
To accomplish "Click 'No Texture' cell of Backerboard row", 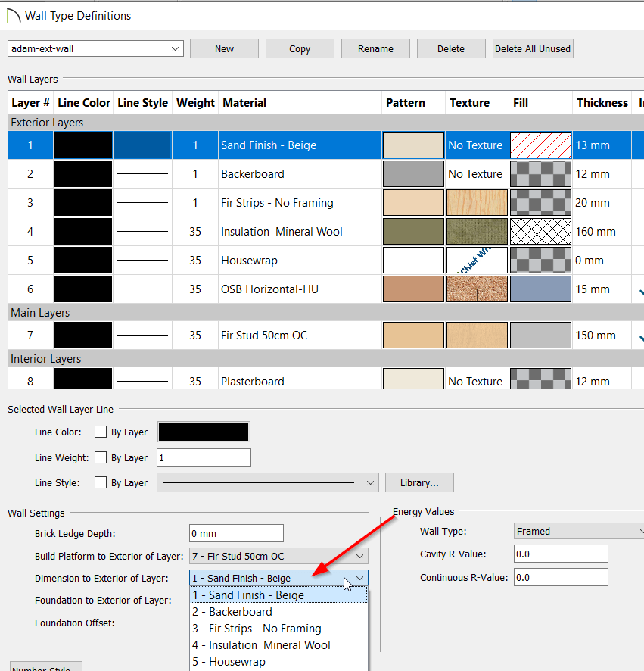I will (x=477, y=173).
